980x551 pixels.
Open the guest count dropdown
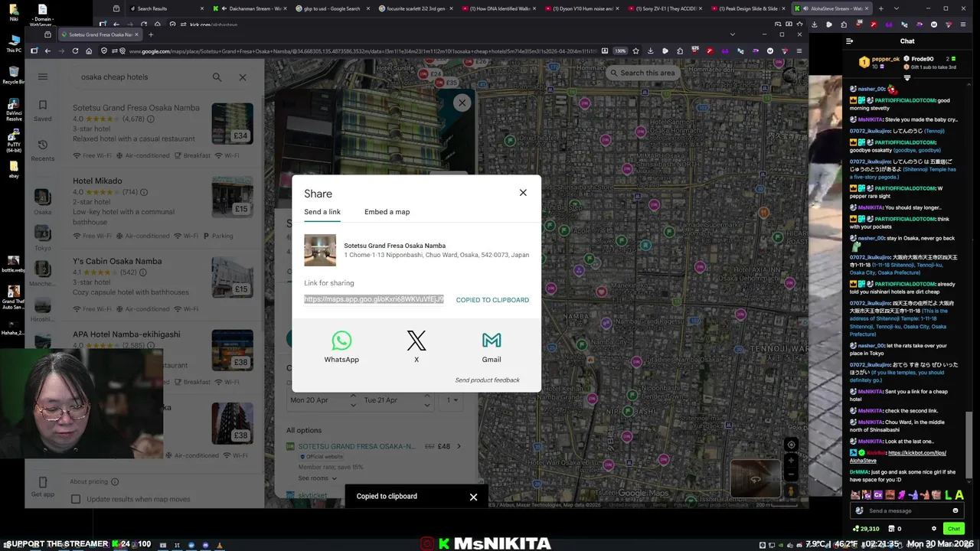coord(452,400)
